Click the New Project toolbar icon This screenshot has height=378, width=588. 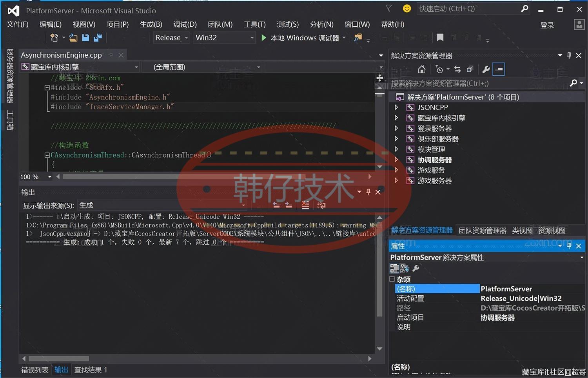[x=54, y=38]
